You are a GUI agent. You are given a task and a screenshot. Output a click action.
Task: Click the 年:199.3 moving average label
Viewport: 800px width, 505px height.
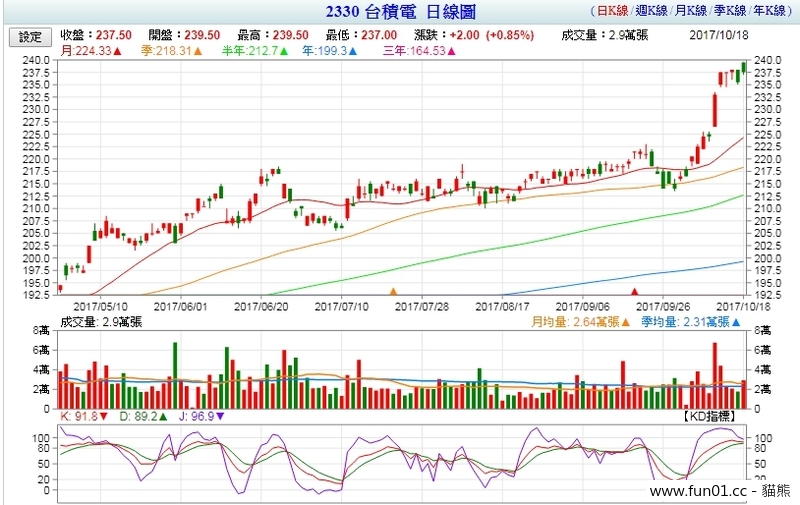click(x=330, y=51)
